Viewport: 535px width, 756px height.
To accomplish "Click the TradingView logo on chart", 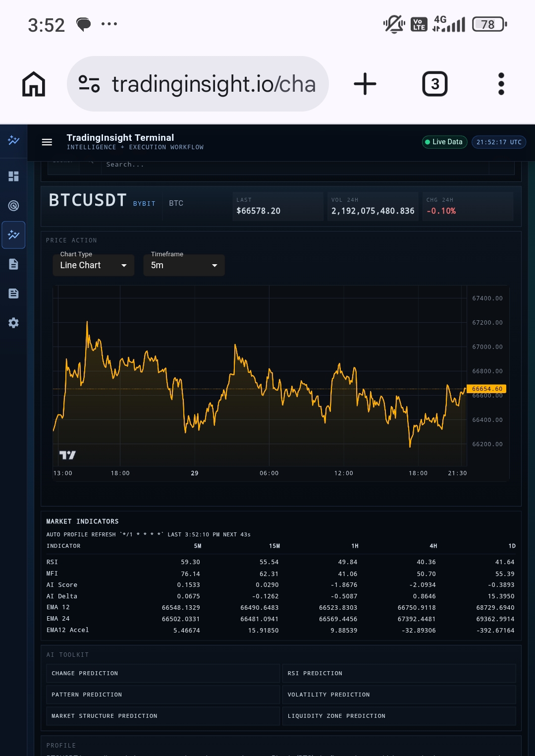I will [67, 455].
